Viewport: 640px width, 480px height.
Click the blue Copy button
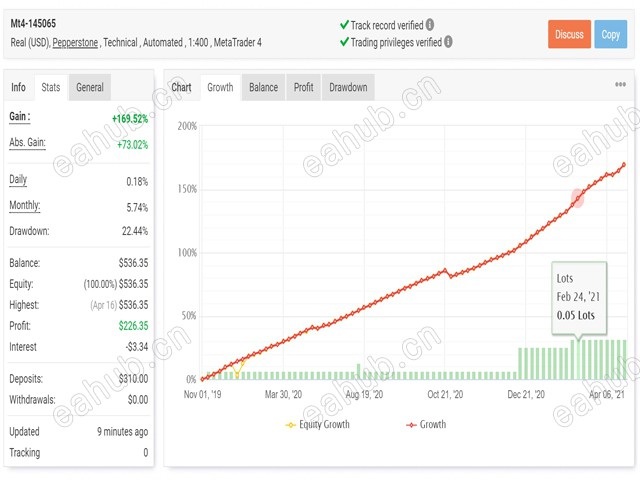tap(610, 34)
